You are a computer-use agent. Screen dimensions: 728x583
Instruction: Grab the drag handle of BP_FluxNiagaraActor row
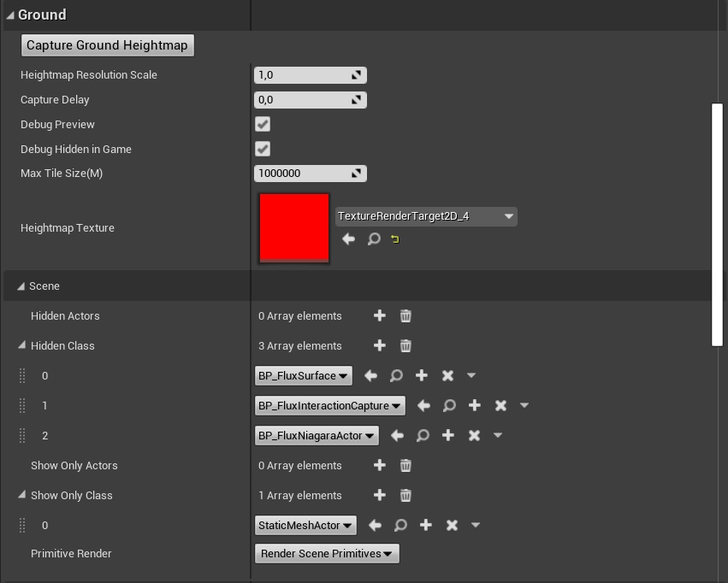pos(22,435)
